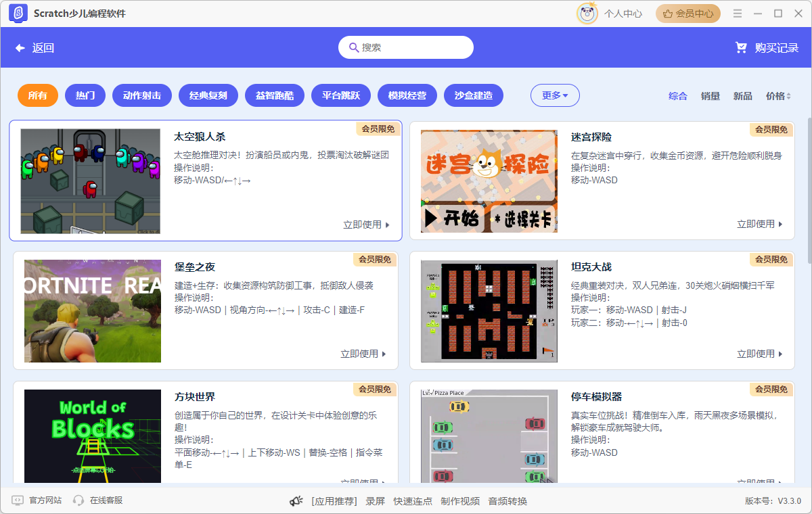Viewport: 812px width, 514px height.
Task: Click the 停车模拟器 title
Action: click(596, 397)
